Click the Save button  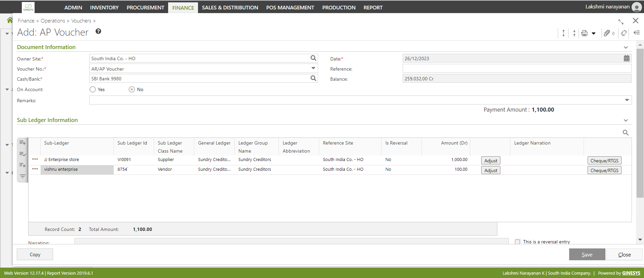[x=587, y=254]
